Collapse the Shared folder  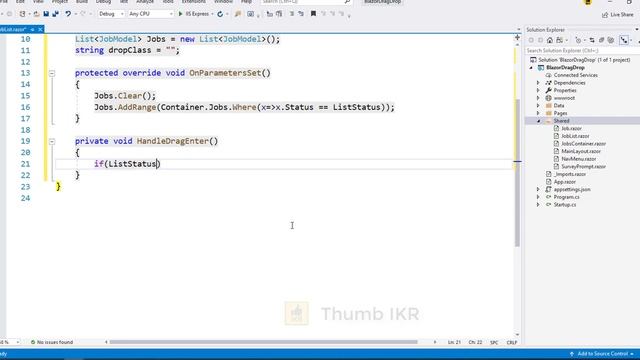tap(538, 121)
